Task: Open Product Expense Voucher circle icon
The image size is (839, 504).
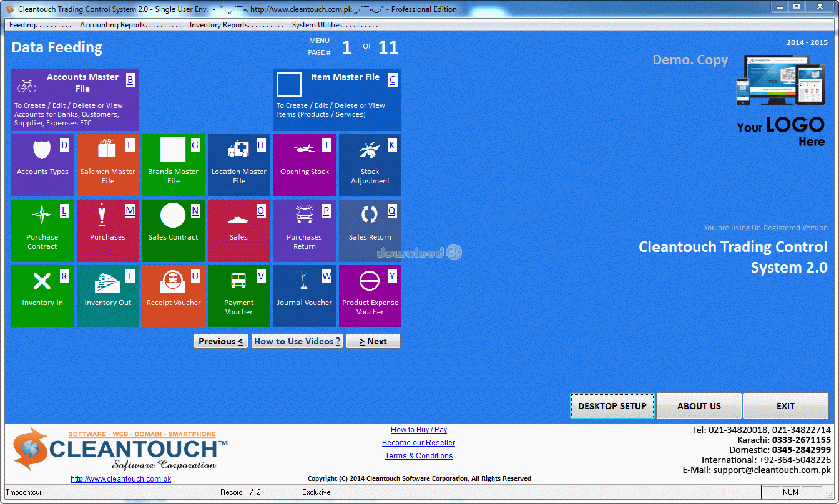Action: click(x=370, y=281)
